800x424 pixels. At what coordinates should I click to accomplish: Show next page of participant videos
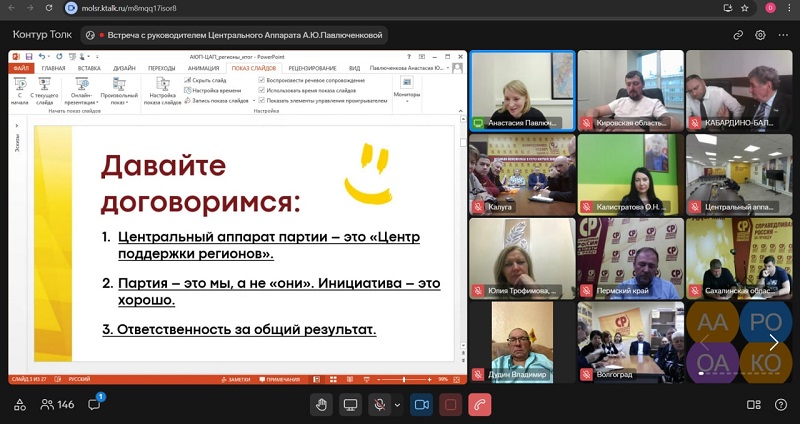click(772, 343)
